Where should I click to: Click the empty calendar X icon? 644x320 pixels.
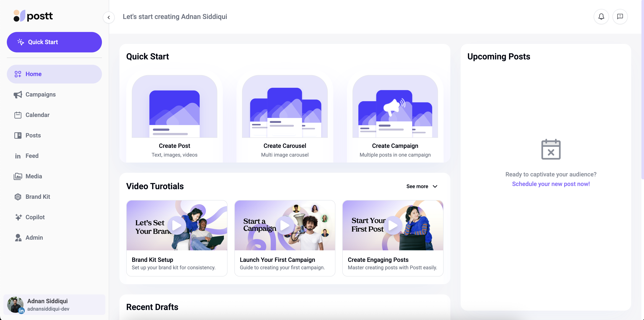[551, 149]
